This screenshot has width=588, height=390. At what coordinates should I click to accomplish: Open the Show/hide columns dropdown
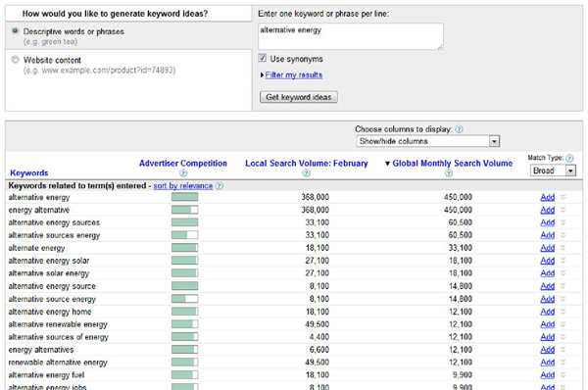click(x=428, y=141)
